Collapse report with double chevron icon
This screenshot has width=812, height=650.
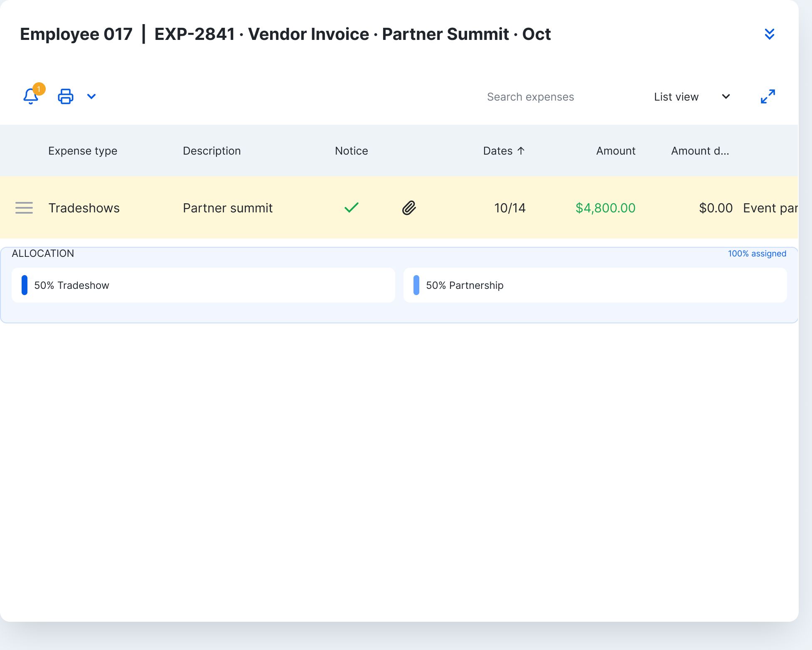(x=769, y=34)
